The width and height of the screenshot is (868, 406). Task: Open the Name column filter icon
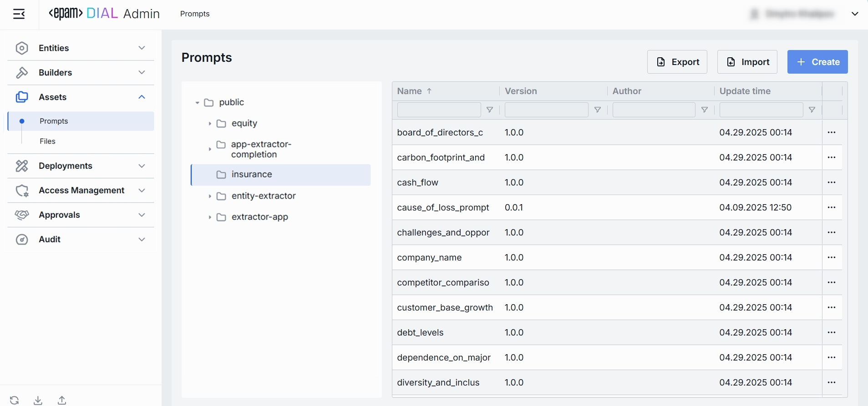(490, 110)
